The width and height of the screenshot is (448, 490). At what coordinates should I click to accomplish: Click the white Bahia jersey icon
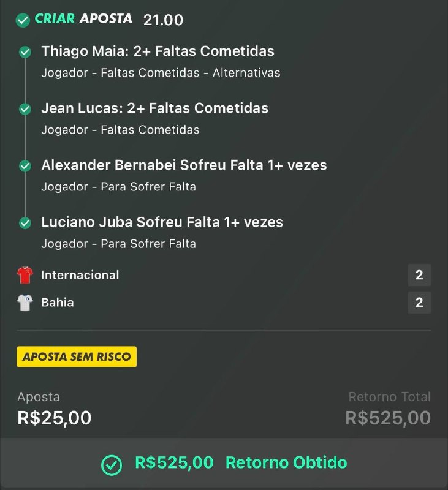25,303
